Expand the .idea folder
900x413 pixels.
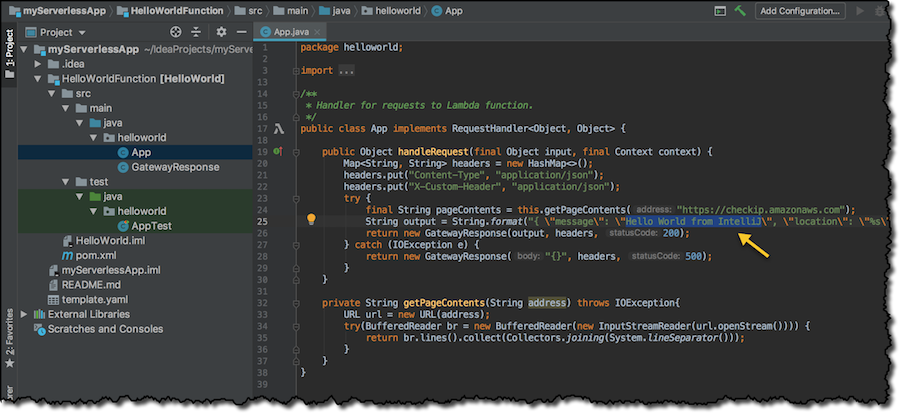coord(38,64)
